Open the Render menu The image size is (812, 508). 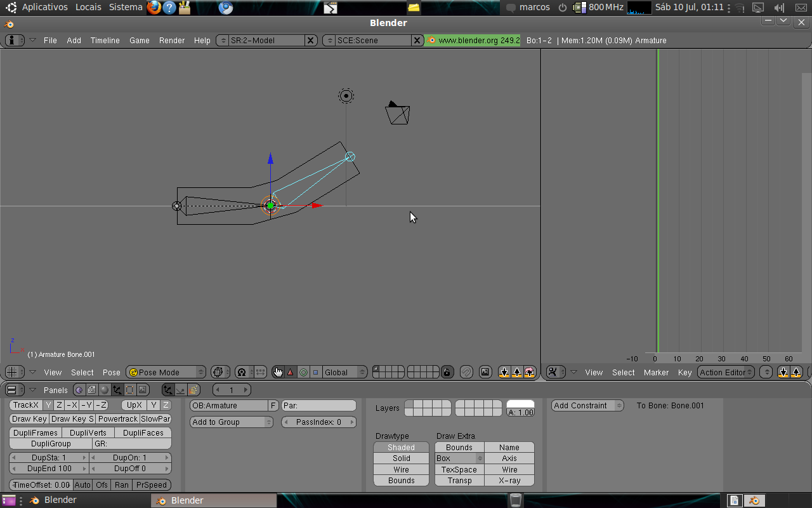(x=171, y=40)
